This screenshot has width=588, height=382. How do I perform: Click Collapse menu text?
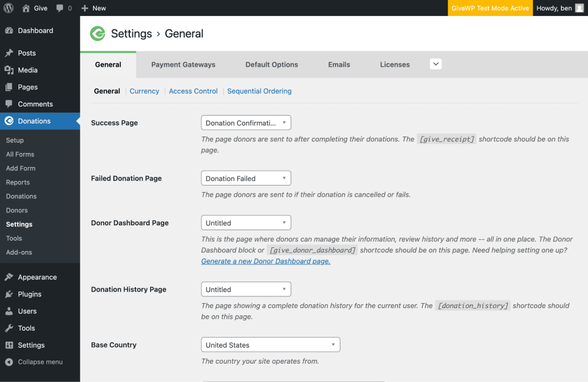tap(40, 362)
